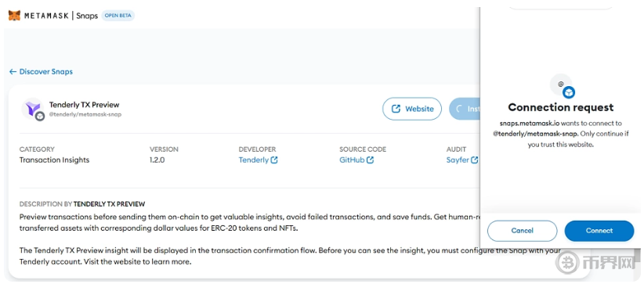Click the loading Install button
The height and width of the screenshot is (284, 644).
point(465,109)
